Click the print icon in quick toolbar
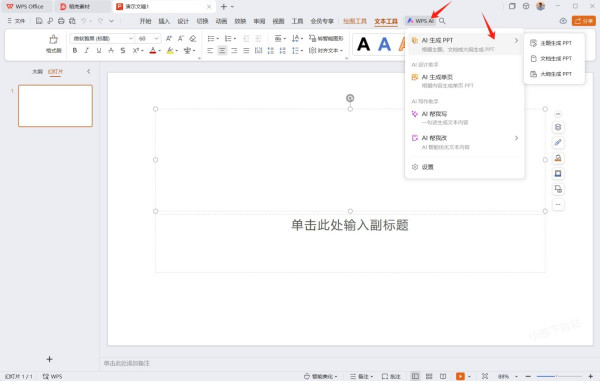The image size is (600, 381). pos(61,21)
